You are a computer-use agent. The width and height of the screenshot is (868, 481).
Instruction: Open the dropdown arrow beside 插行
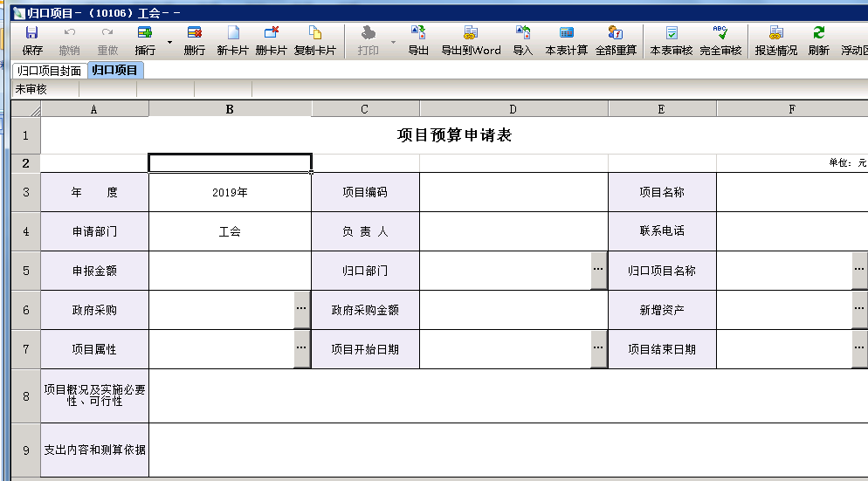click(169, 42)
